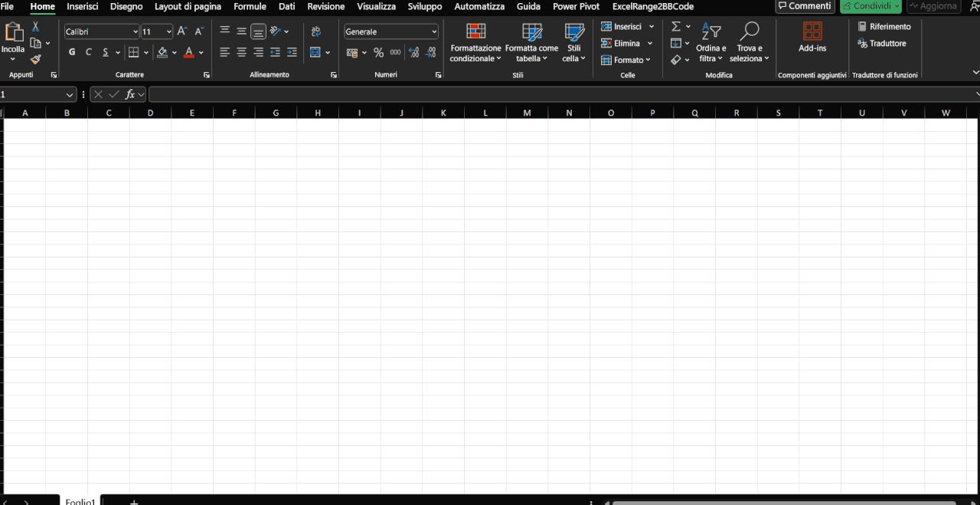Click the Merge and Center icon

point(315,52)
